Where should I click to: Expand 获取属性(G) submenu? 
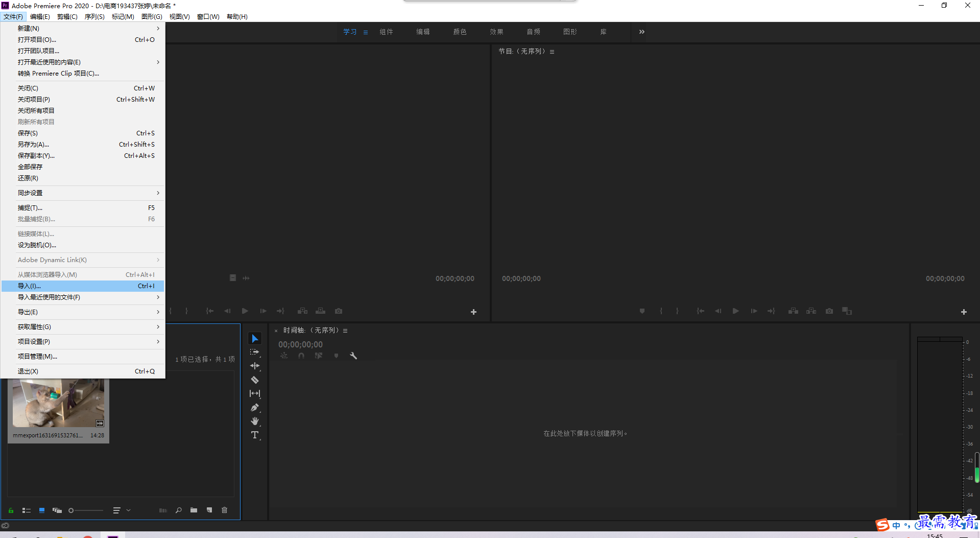tap(83, 326)
